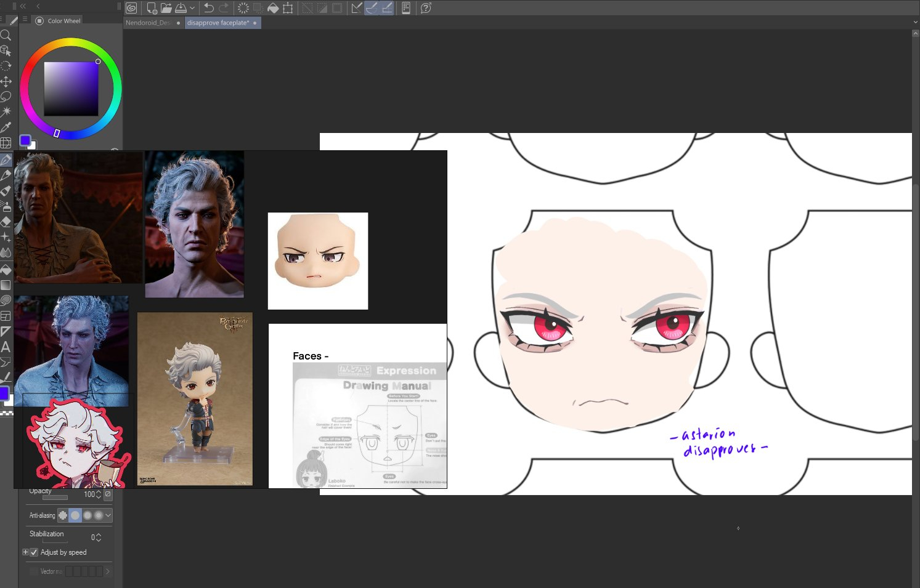Select the Move layer tool
Screen dimensions: 920x588
pos(6,81)
